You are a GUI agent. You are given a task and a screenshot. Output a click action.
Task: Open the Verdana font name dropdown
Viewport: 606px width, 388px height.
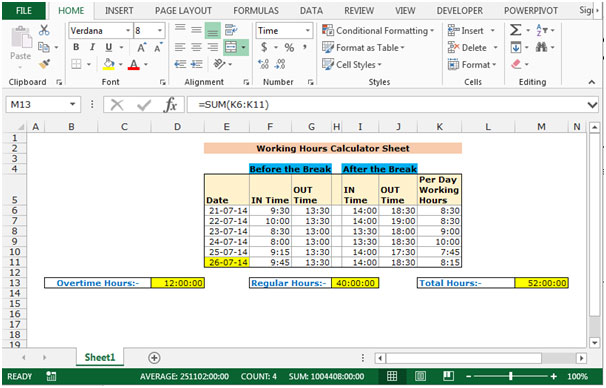click(128, 31)
